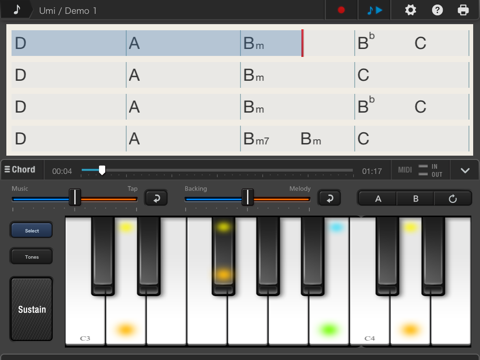
Task: Click the 00:04 elapsed time label
Action: tap(62, 171)
